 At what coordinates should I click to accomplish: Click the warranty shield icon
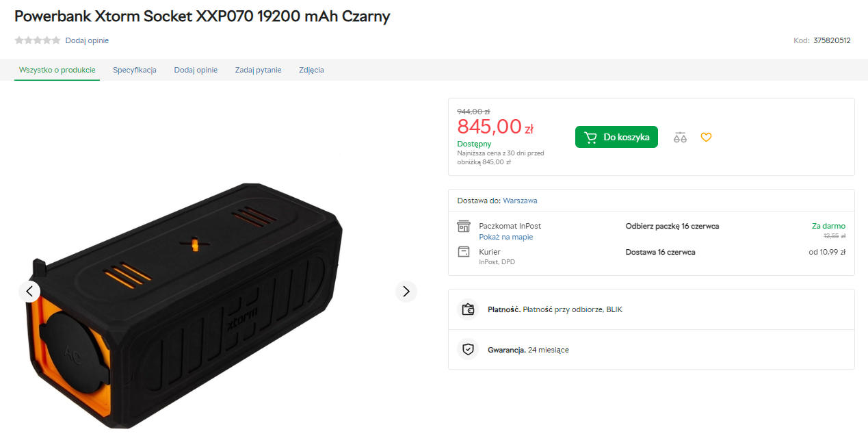[x=468, y=350]
